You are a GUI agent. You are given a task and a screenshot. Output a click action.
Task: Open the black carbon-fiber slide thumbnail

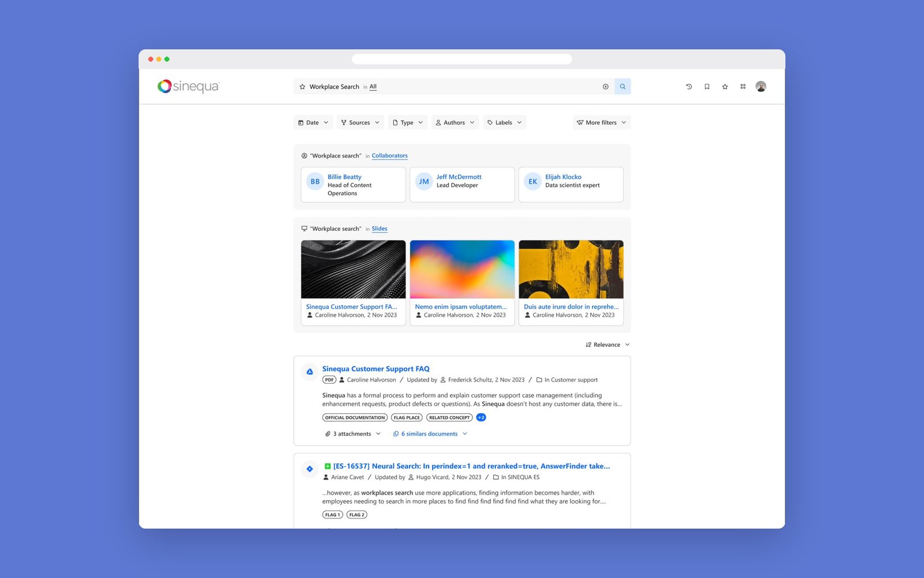[353, 269]
